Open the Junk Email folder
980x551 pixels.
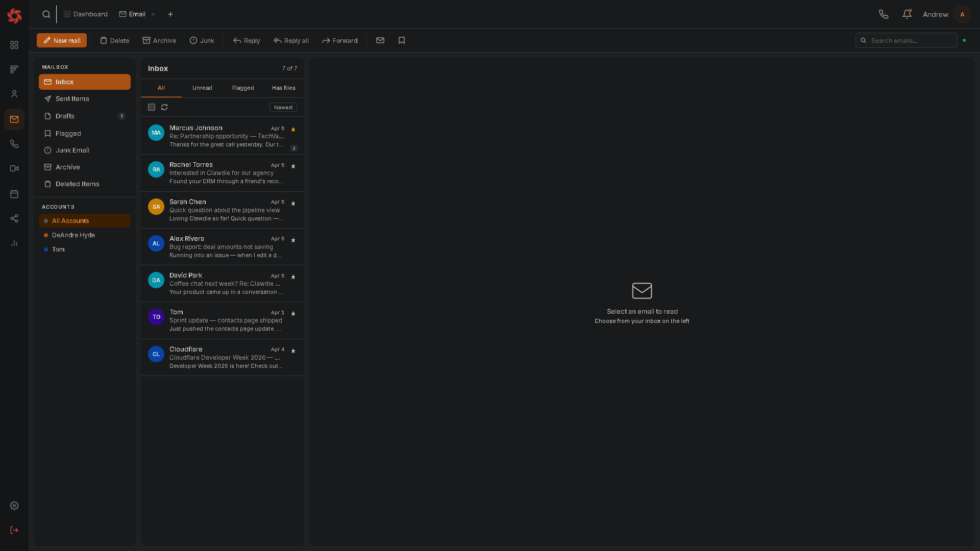coord(85,151)
